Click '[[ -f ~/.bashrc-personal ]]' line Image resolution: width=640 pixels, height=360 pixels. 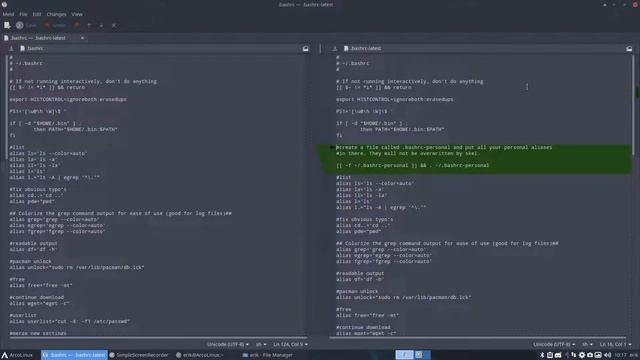coord(412,165)
